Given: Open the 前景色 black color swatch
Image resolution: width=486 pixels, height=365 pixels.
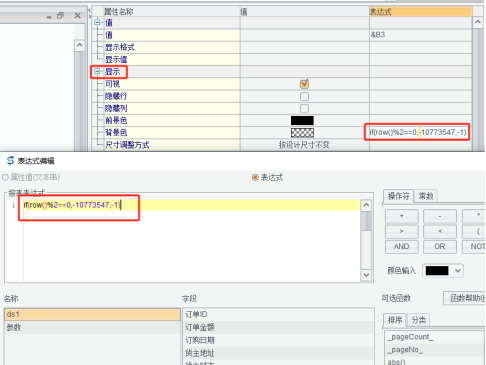Looking at the screenshot, I should pyautogui.click(x=302, y=120).
